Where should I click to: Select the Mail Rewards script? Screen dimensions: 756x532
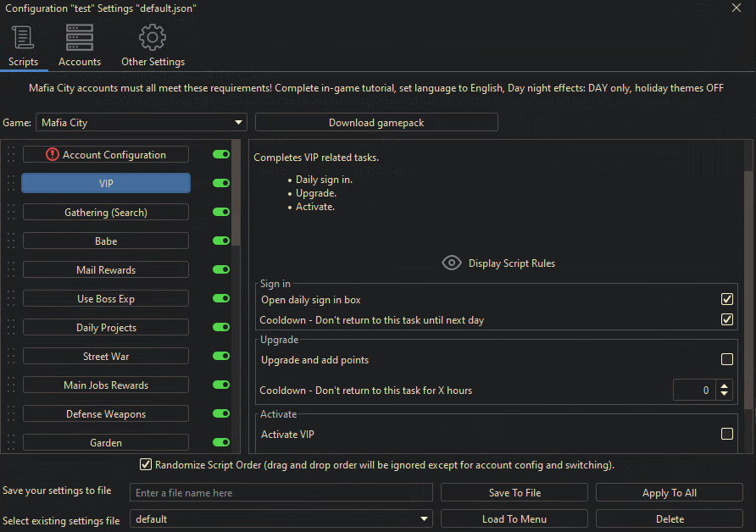point(106,269)
